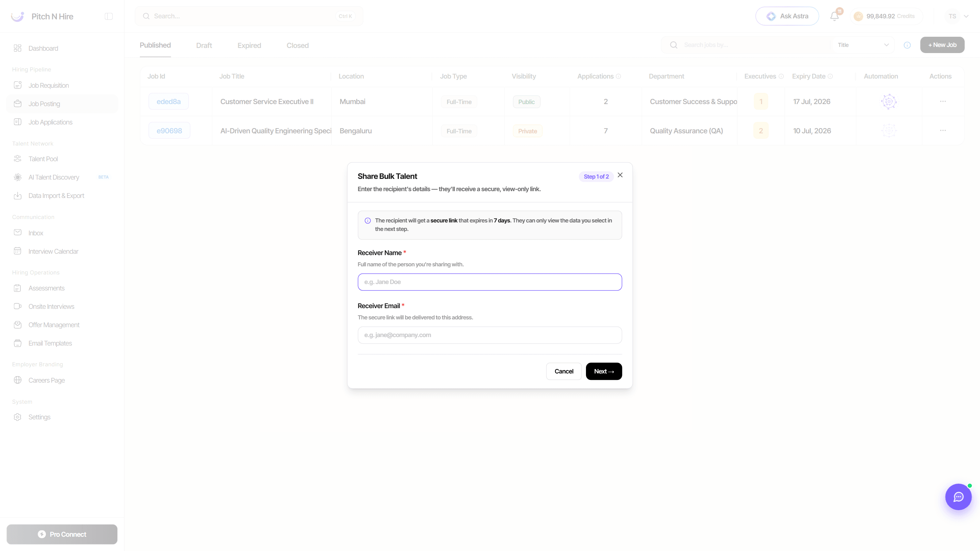Collapse the sidebar panel toggle icon
Screen dimensions: 980x551
(109, 16)
